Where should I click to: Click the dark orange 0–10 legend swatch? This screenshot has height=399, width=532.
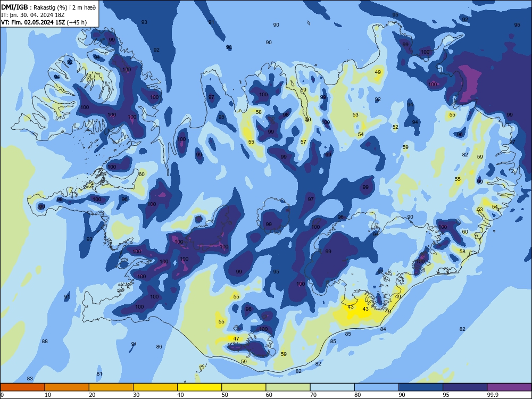(22, 387)
